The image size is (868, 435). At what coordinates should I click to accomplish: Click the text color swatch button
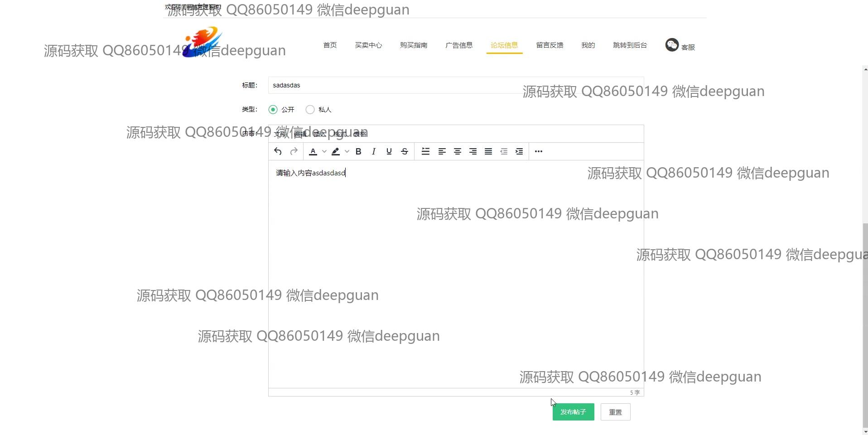pyautogui.click(x=313, y=151)
